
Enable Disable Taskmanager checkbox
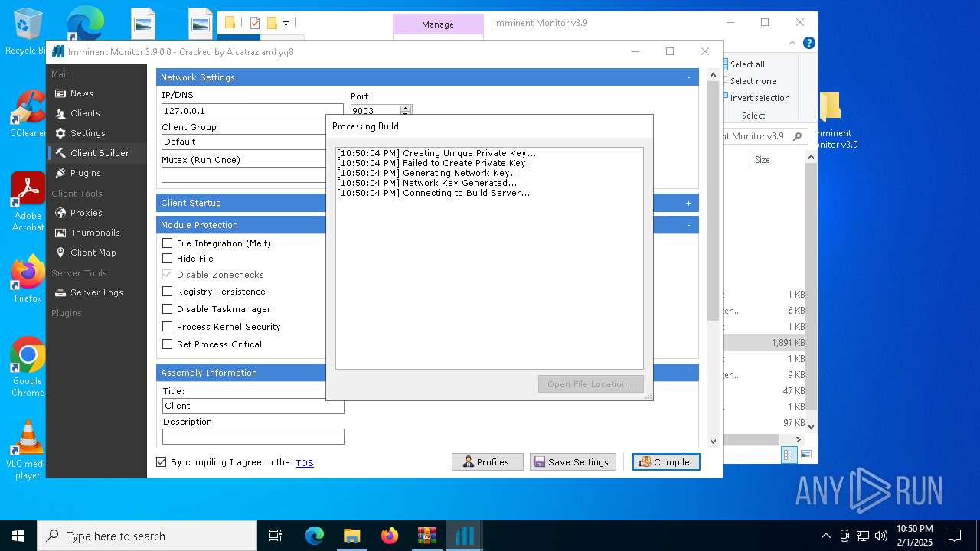coord(167,309)
